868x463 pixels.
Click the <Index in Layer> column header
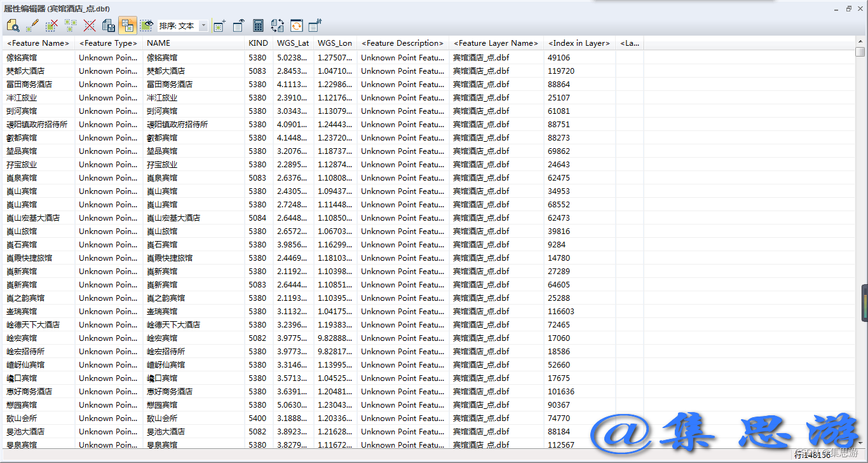(x=580, y=43)
